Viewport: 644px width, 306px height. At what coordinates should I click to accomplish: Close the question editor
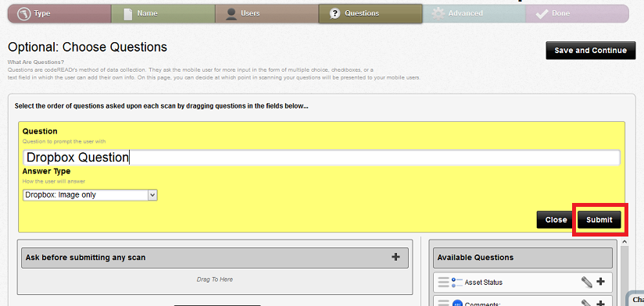[556, 220]
